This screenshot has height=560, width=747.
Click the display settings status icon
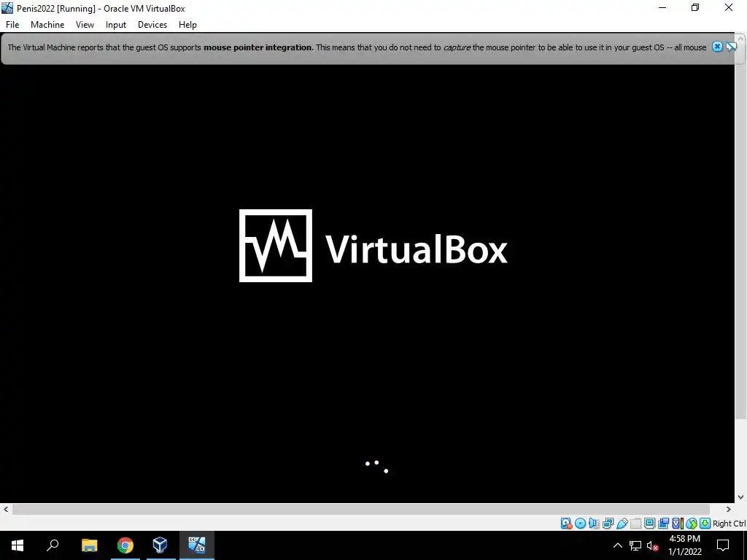(650, 524)
